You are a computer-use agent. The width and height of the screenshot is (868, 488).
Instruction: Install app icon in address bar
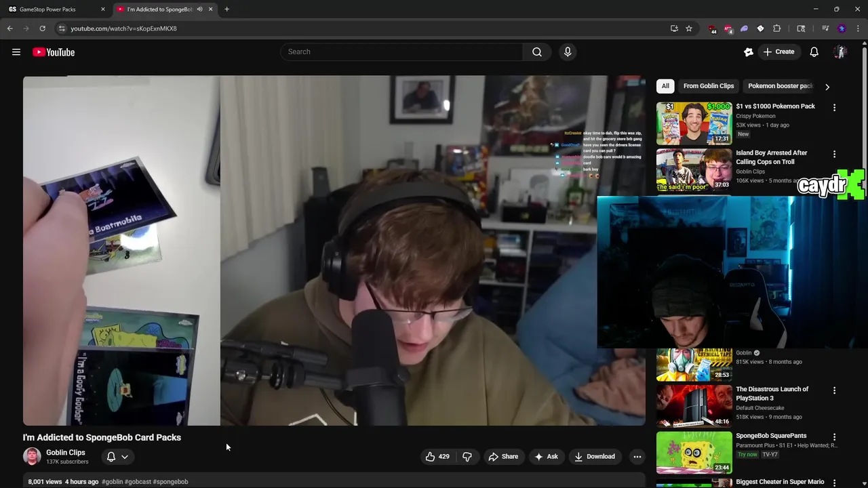click(x=674, y=28)
